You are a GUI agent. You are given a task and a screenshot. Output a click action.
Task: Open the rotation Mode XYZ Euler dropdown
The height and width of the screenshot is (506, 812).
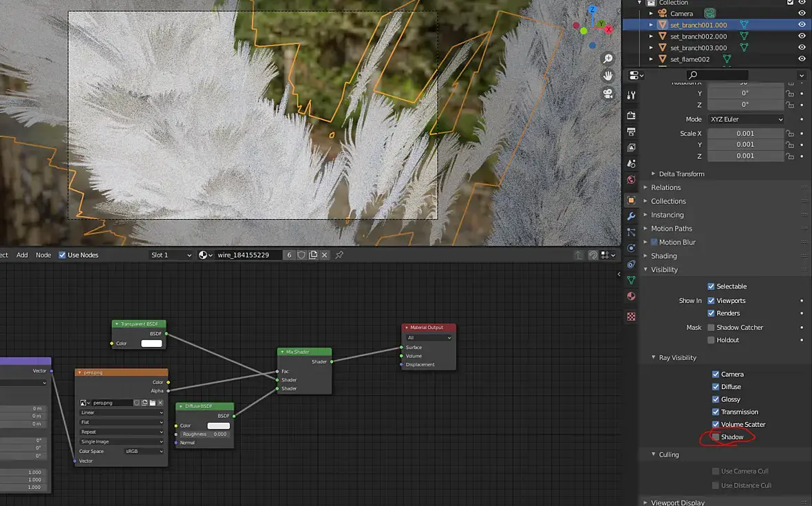point(745,119)
